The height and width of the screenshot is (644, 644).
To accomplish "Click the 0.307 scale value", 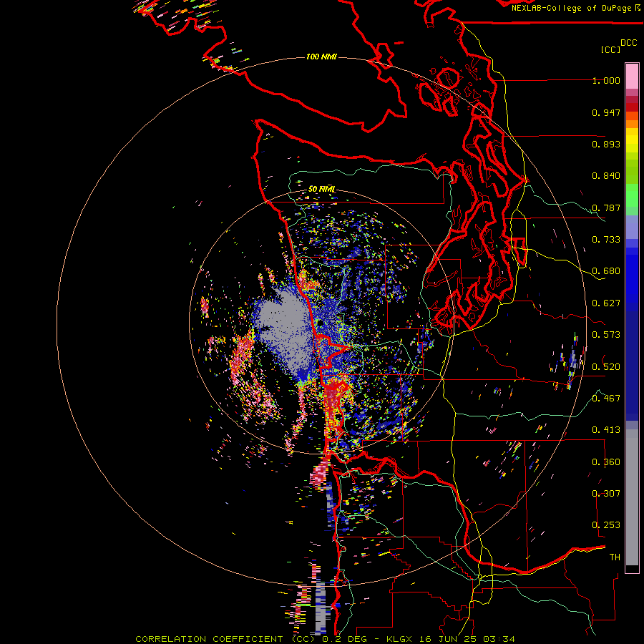I will [x=606, y=493].
